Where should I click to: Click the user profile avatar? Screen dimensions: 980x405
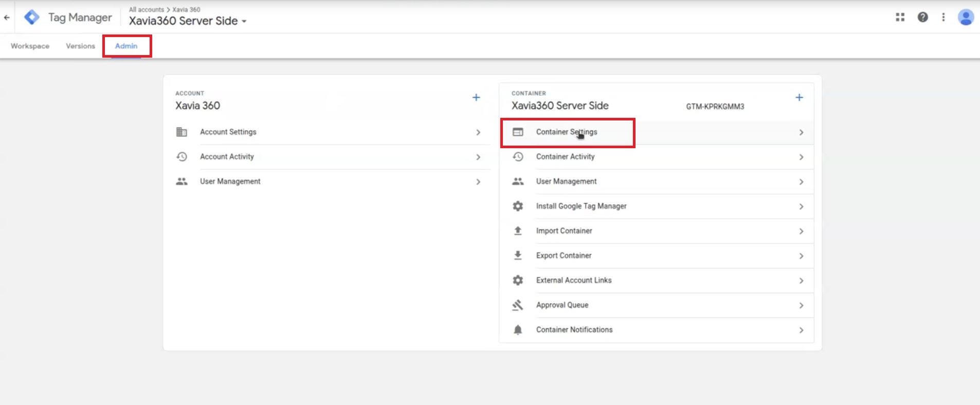click(966, 17)
